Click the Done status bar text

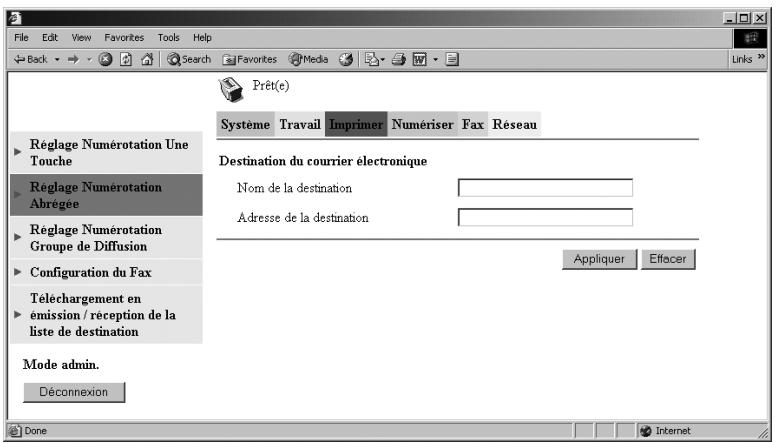tap(35, 431)
